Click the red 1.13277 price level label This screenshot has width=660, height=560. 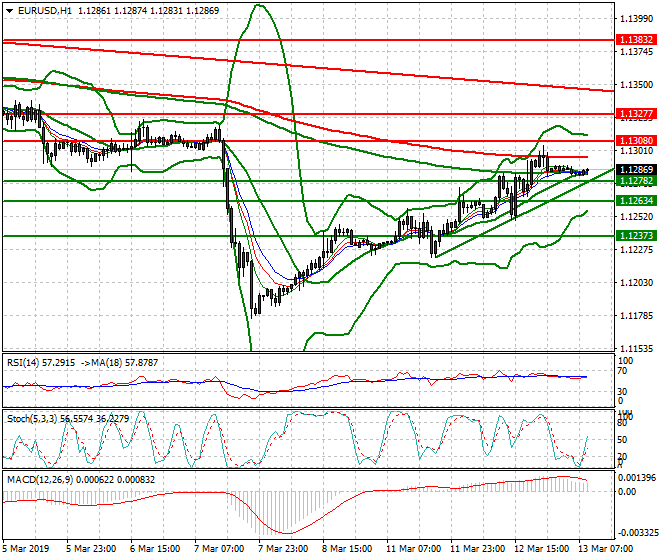636,114
